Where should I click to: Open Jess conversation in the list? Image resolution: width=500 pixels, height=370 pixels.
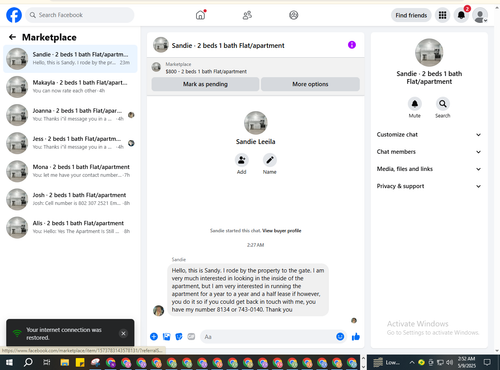pyautogui.click(x=70, y=143)
